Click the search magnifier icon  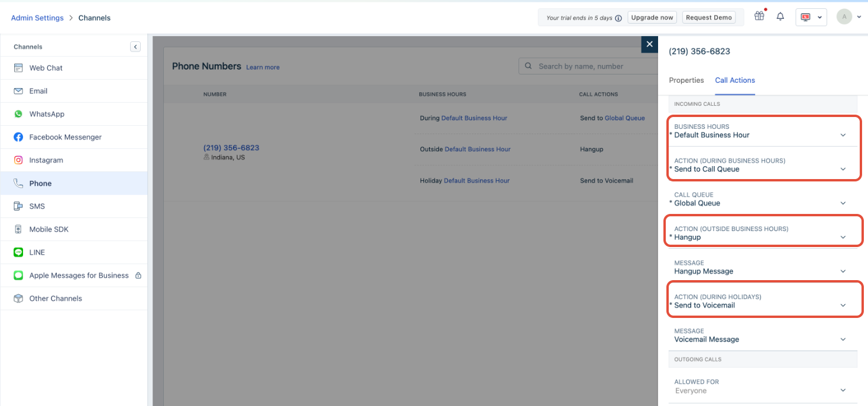[x=527, y=66]
